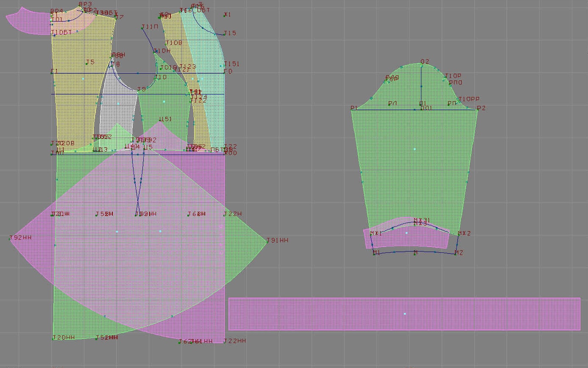Screen dimensions: 588x368
Task: Click the white side panel piece
Action: 118,104
